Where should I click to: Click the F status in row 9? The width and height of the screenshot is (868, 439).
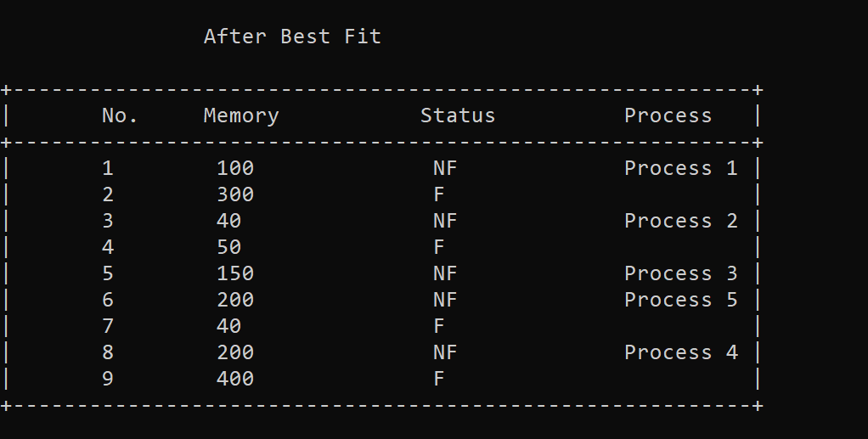[x=439, y=379]
